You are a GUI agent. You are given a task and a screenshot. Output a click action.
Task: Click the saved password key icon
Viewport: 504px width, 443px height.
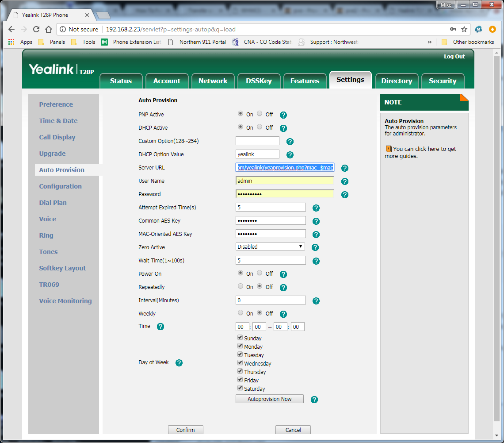[453, 29]
